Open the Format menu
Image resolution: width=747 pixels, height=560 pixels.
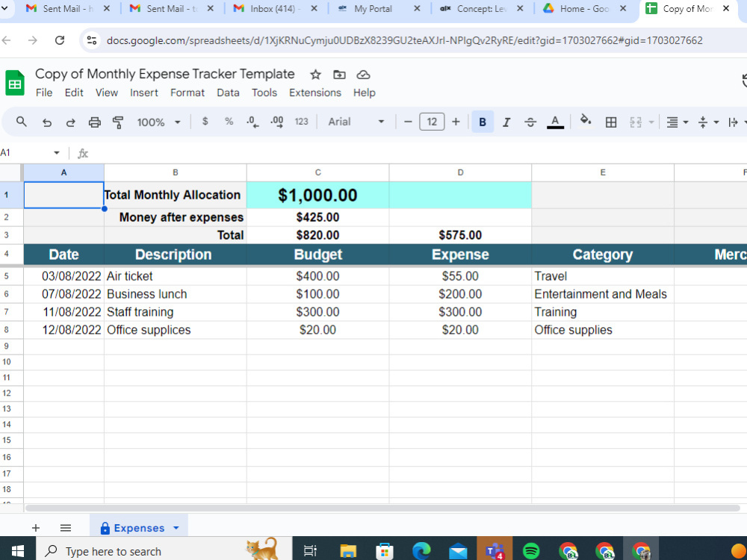point(187,93)
